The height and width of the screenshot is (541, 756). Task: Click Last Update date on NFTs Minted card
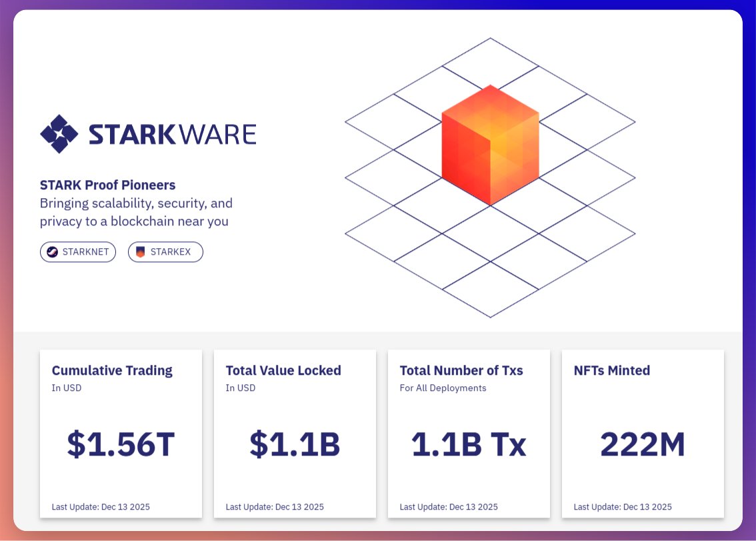coord(623,507)
